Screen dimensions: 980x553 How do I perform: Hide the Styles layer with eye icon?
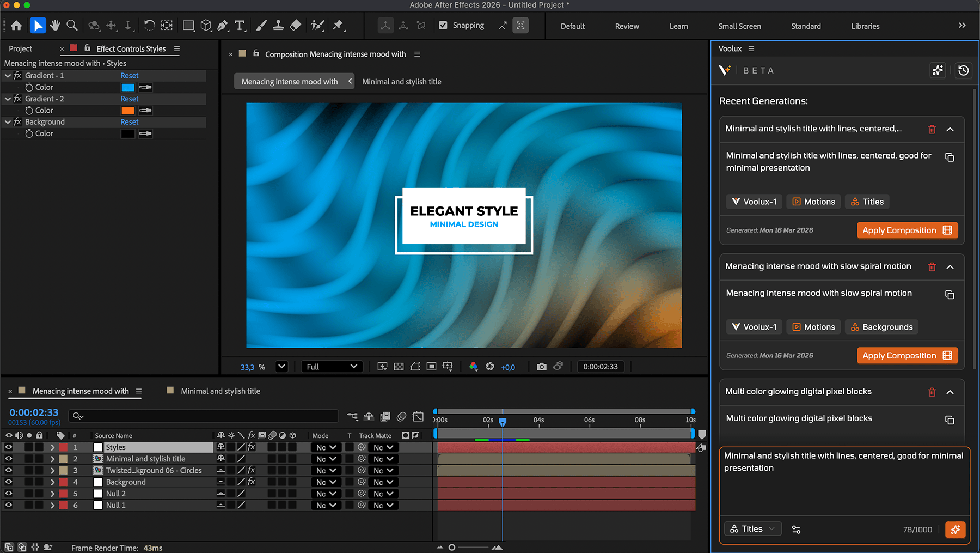pyautogui.click(x=9, y=447)
